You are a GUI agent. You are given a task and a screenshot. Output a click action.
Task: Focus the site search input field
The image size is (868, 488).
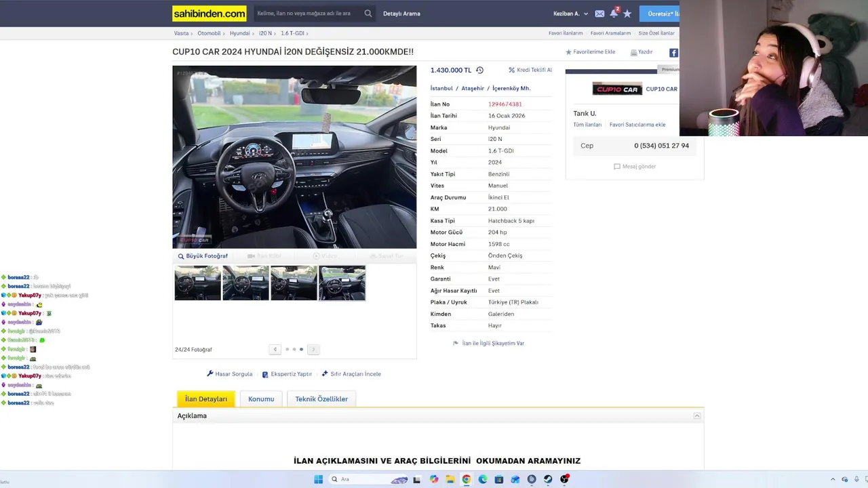309,14
